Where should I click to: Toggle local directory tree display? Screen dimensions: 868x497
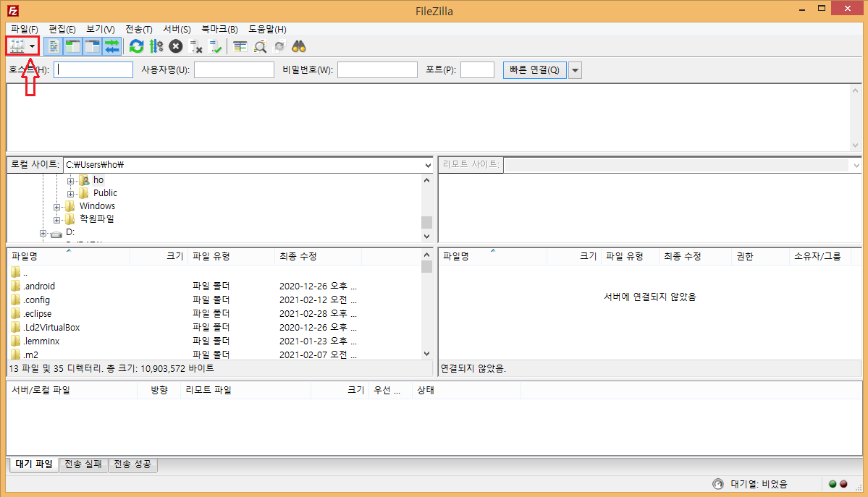click(72, 46)
